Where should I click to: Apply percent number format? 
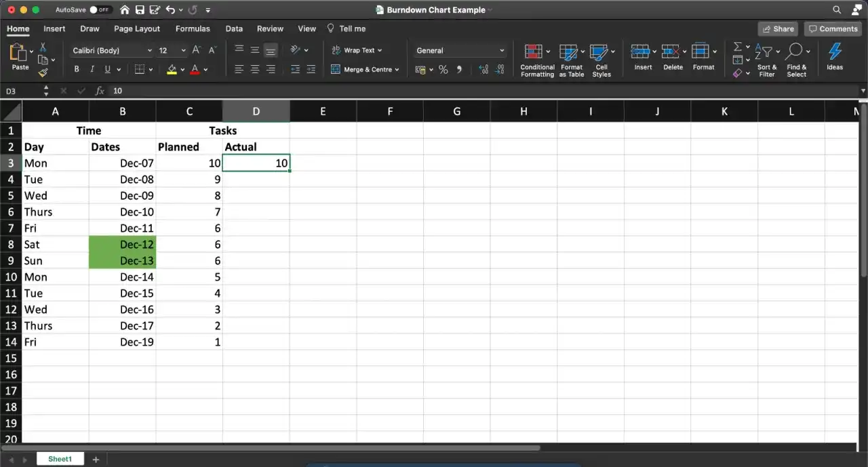point(442,69)
